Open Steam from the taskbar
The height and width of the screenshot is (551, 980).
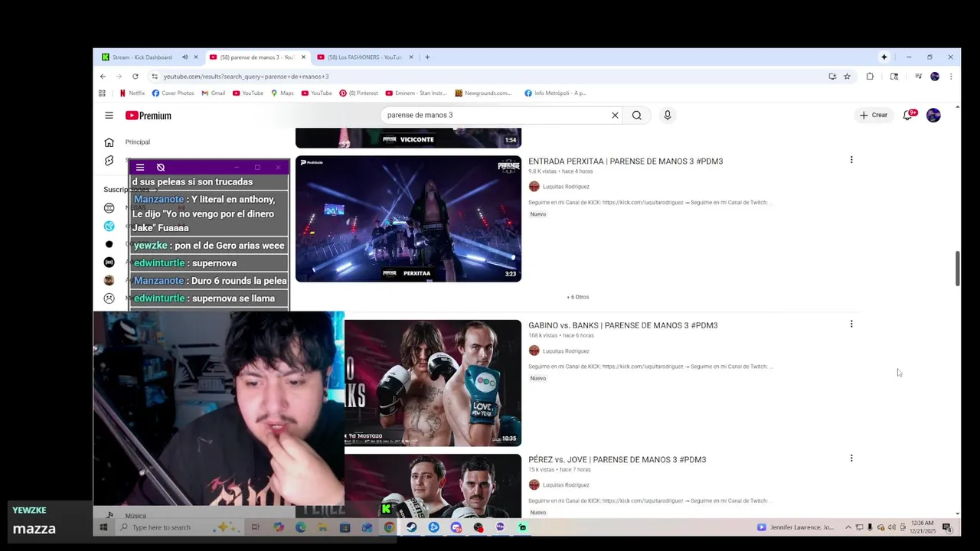click(412, 527)
